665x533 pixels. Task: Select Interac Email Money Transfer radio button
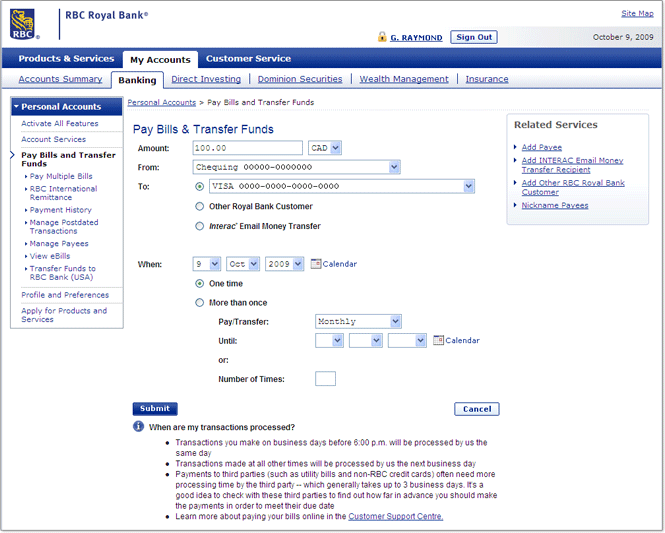[x=199, y=226]
